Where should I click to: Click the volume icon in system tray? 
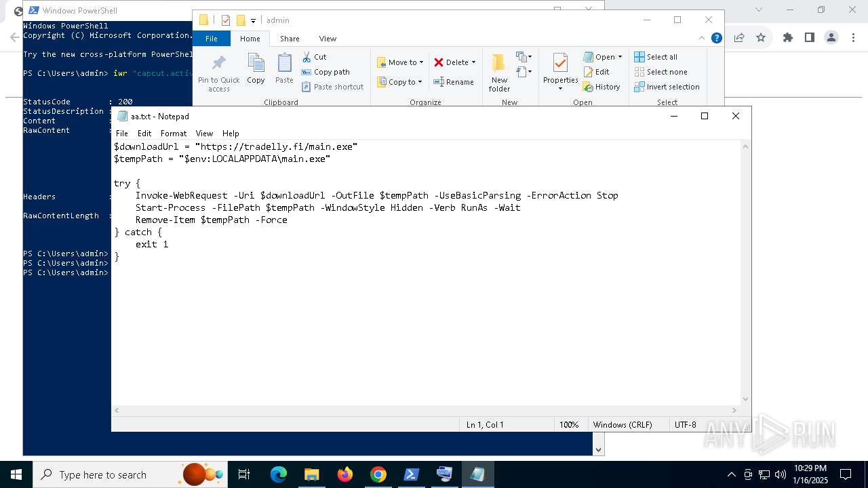click(x=781, y=474)
